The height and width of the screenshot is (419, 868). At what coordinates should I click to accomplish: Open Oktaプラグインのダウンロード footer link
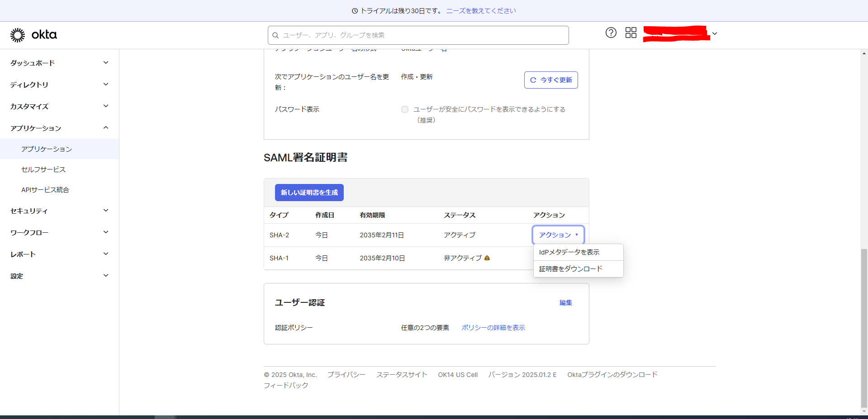[612, 375]
